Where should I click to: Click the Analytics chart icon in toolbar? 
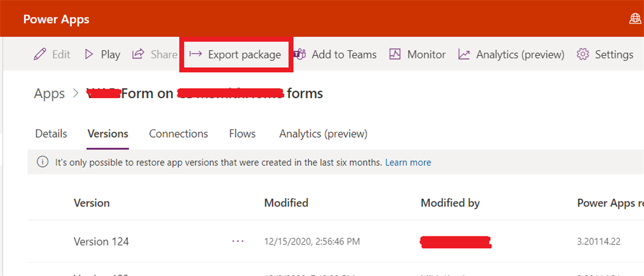coord(464,55)
